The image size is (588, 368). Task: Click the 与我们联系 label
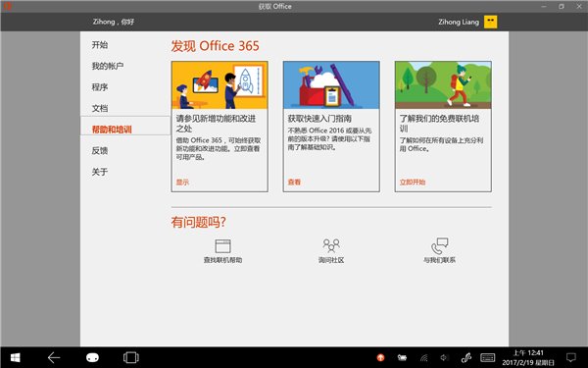pos(439,260)
